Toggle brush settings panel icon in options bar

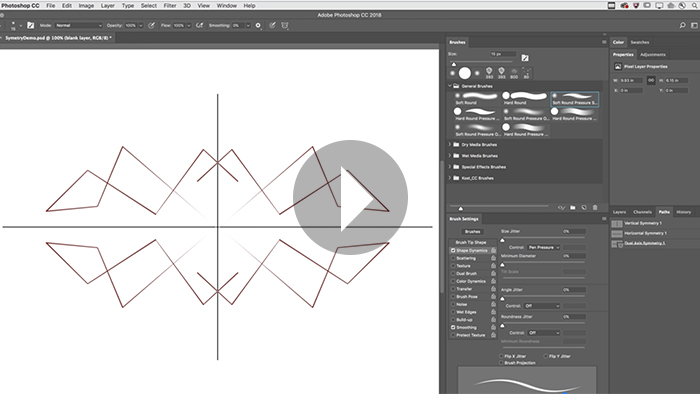30,25
